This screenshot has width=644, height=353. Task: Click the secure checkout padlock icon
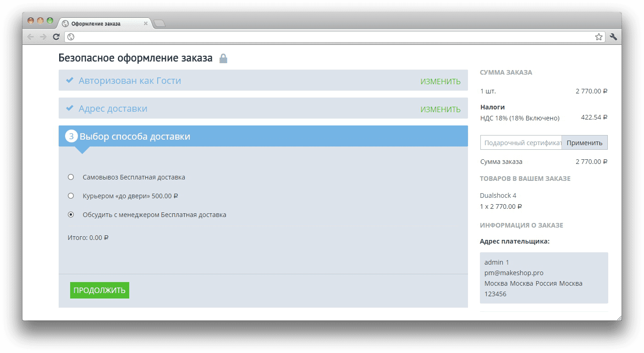(x=223, y=59)
